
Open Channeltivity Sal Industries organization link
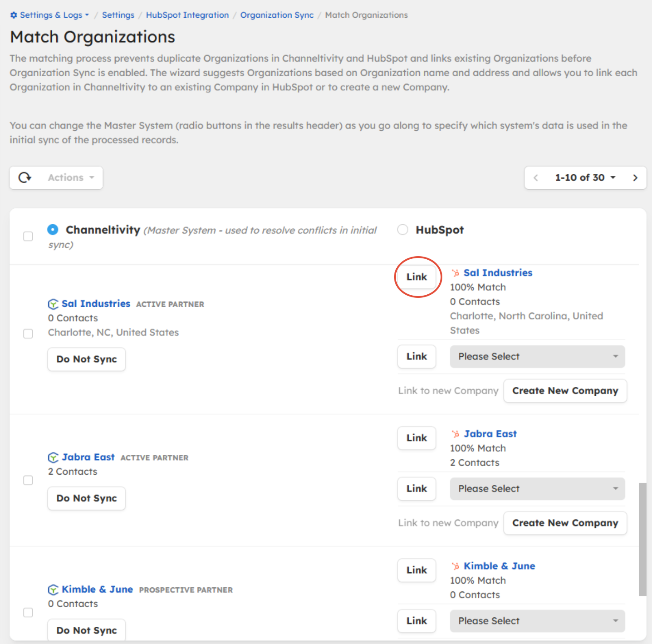click(96, 304)
